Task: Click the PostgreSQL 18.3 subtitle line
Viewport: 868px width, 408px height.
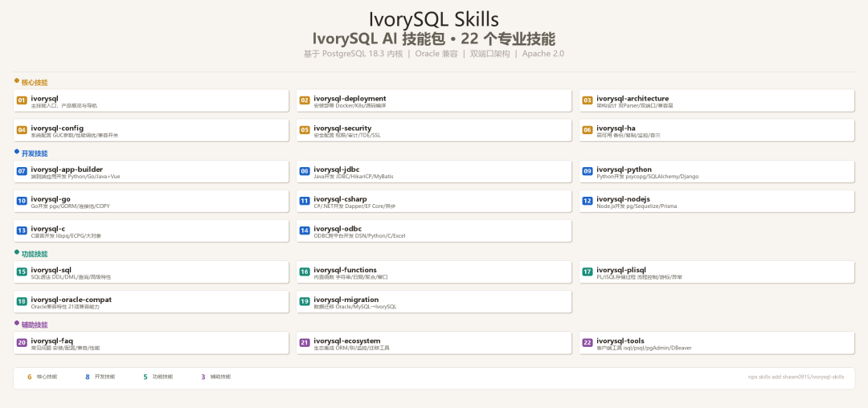Action: click(433, 54)
